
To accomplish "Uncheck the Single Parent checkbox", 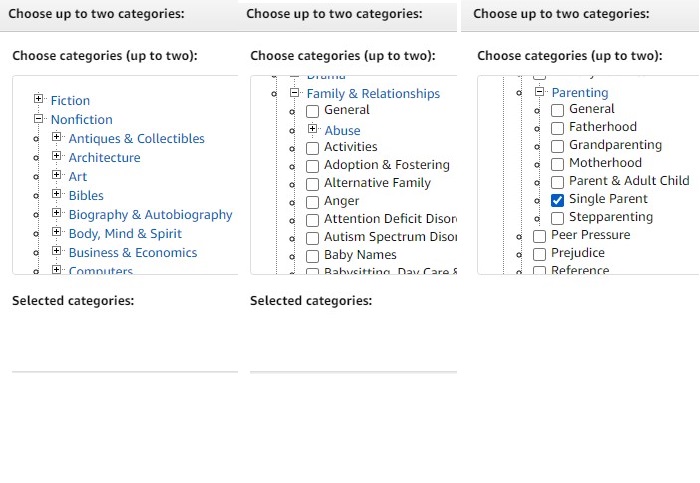I will click(557, 200).
